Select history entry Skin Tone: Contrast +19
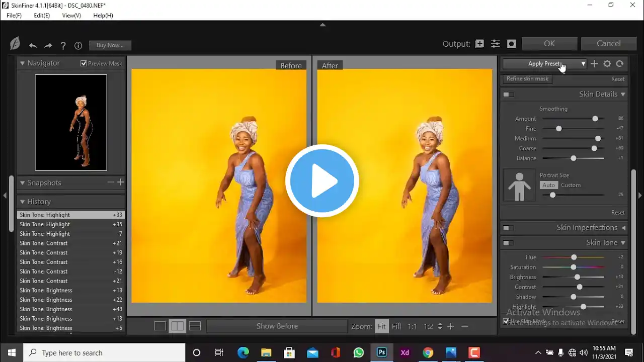The height and width of the screenshot is (362, 644). [71, 252]
